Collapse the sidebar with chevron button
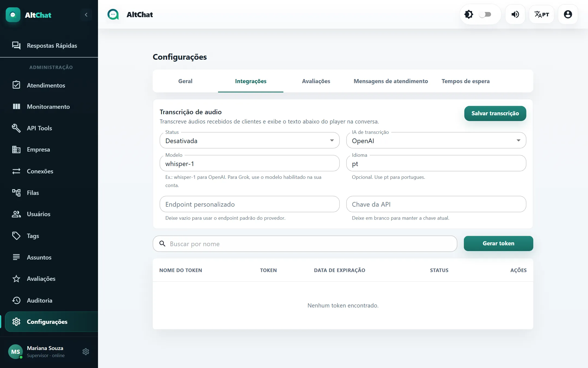This screenshot has height=368, width=588. pos(86,15)
